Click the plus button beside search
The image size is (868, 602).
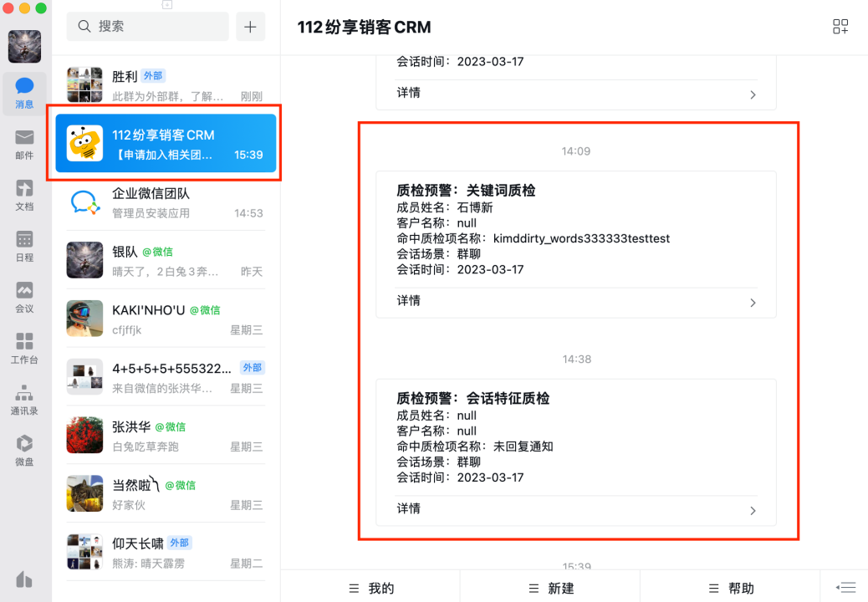(250, 27)
